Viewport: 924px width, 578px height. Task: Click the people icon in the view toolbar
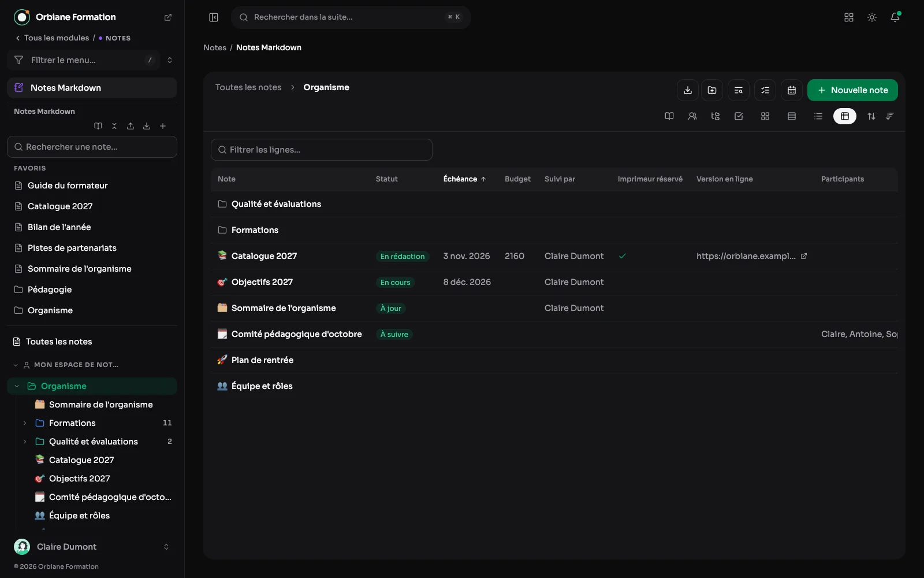tap(692, 116)
